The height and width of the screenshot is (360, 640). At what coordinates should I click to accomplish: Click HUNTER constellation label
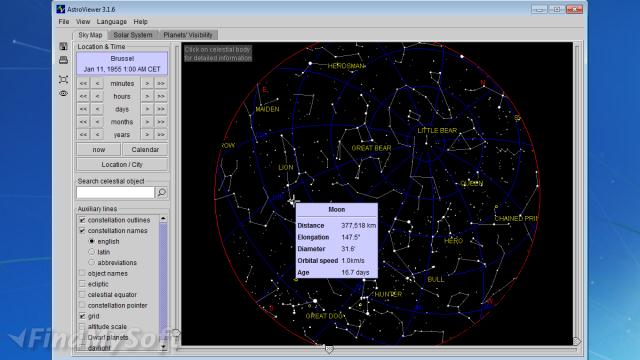tap(388, 294)
